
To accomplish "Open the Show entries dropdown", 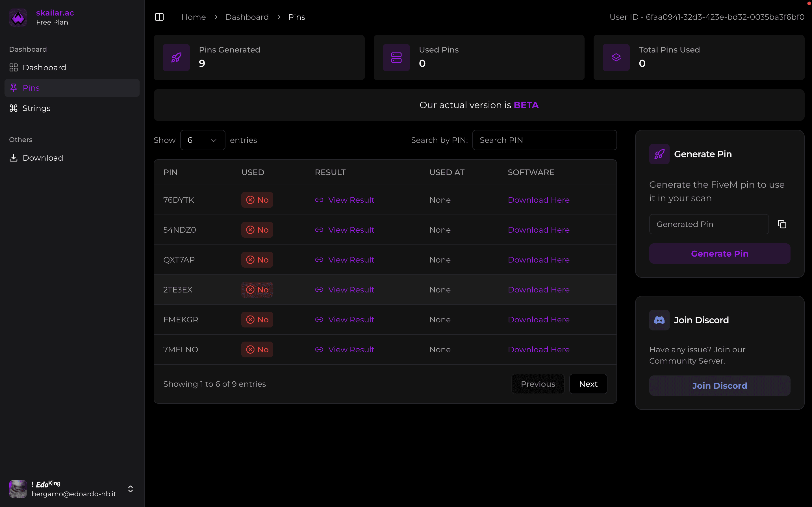I will click(x=203, y=140).
